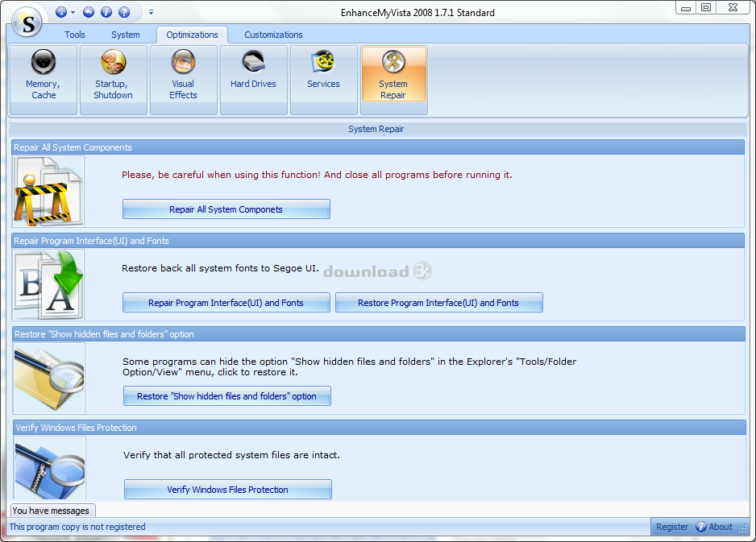Open the Customizations tab
756x542 pixels.
point(273,35)
